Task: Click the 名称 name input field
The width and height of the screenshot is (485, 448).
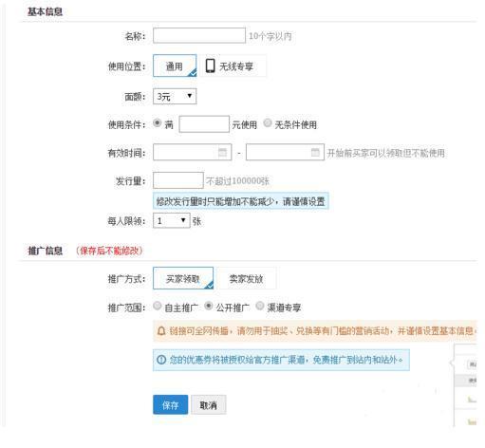Action: click(x=199, y=35)
